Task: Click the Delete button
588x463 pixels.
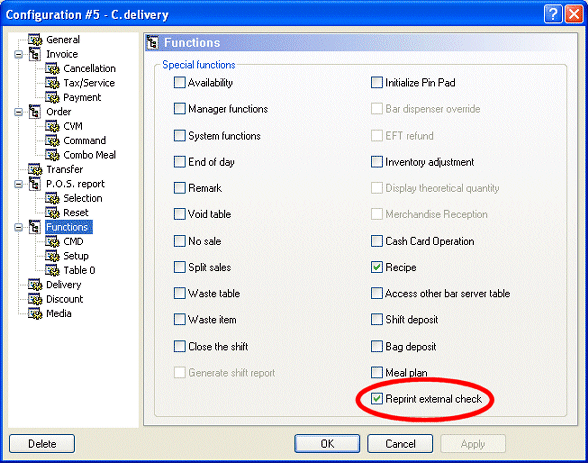Action: coord(42,444)
